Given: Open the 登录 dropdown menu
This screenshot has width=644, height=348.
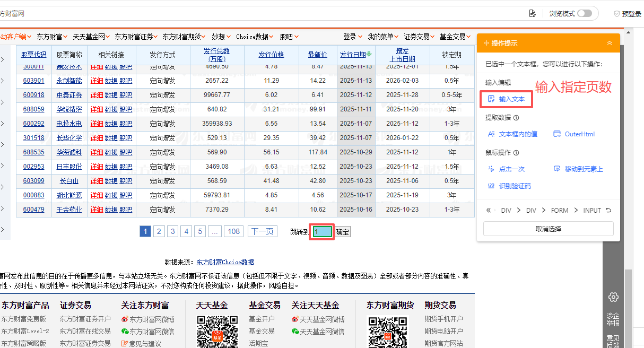Looking at the screenshot, I should (353, 37).
